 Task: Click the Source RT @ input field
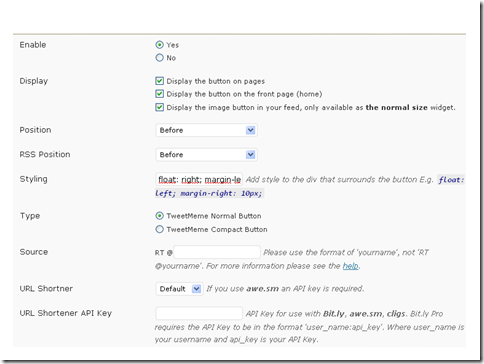coord(217,252)
